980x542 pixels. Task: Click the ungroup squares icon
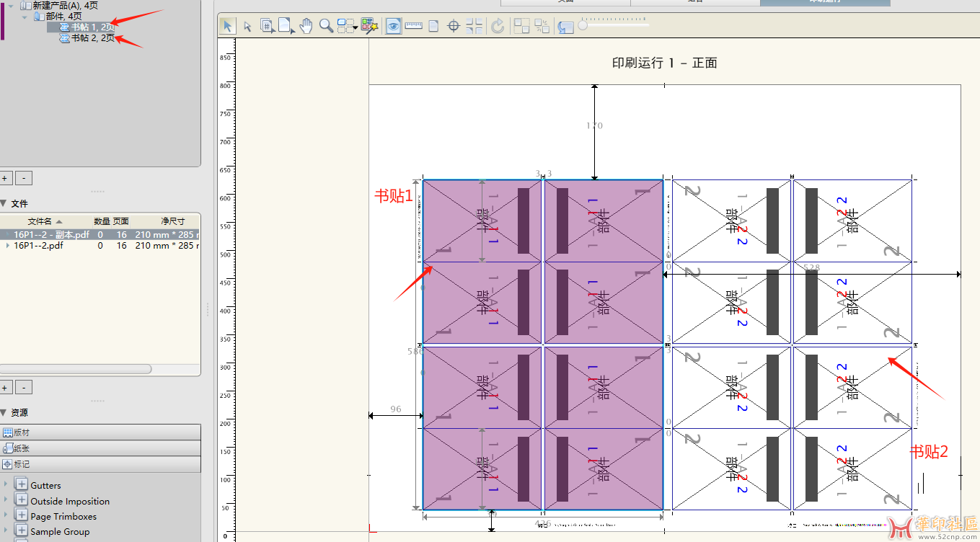[x=542, y=27]
